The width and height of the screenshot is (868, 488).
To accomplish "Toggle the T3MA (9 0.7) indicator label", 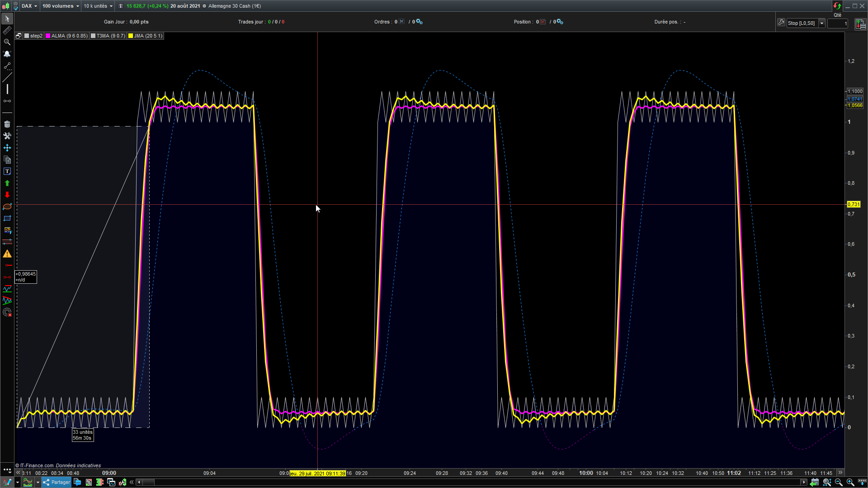I will tap(108, 36).
